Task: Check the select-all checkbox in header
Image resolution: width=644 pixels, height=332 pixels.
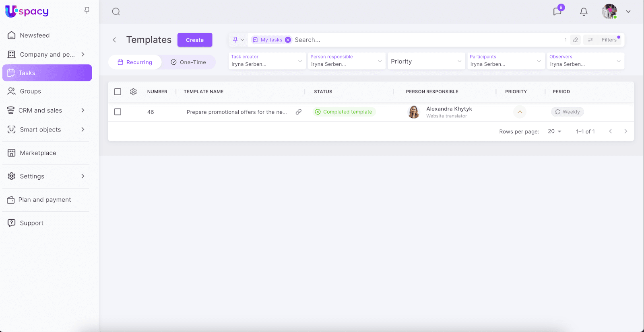Action: 118,92
